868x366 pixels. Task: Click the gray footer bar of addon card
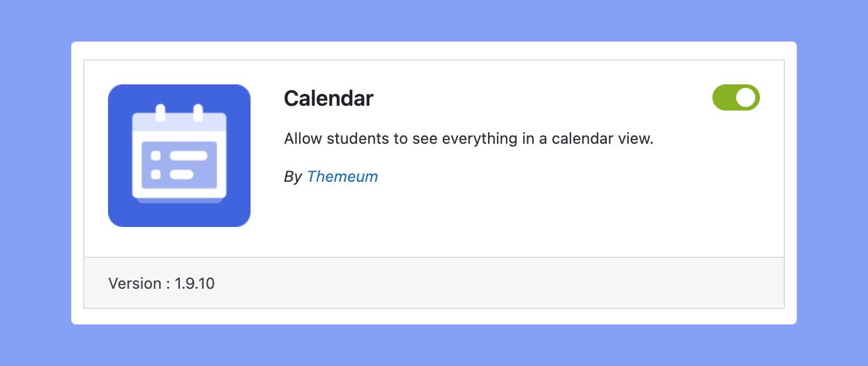pos(434,283)
